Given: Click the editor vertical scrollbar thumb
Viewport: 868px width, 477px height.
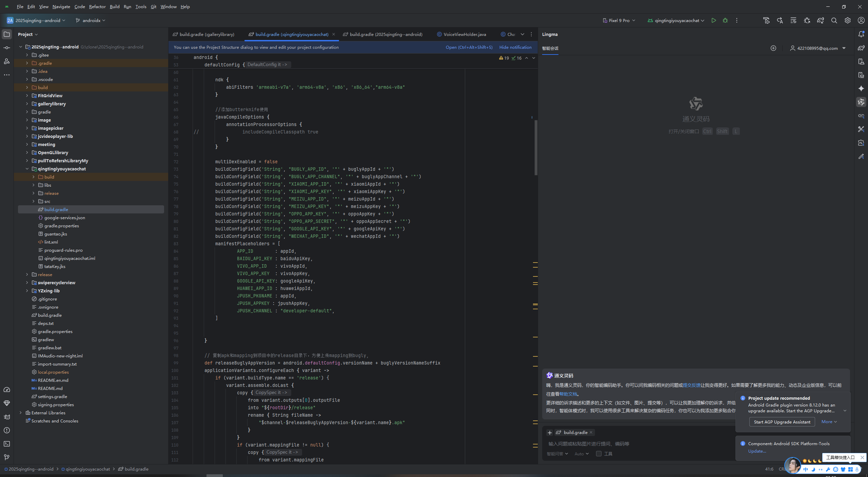Looking at the screenshot, I should 536,147.
